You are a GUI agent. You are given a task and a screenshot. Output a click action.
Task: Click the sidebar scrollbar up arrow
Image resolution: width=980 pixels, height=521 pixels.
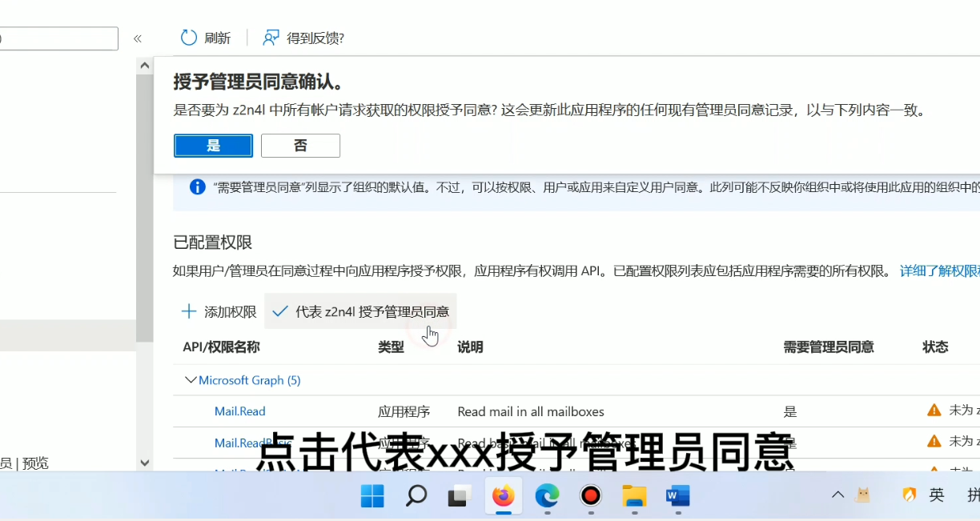point(145,66)
